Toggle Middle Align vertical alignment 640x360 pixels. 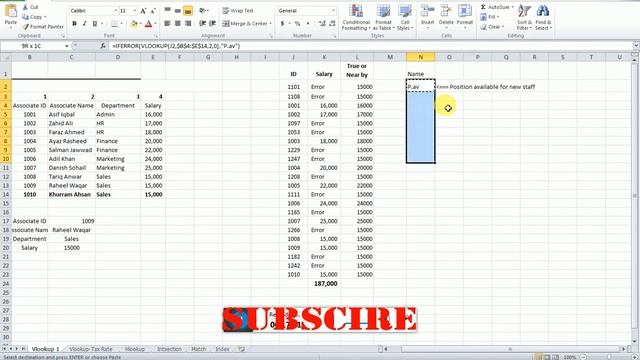(178, 11)
